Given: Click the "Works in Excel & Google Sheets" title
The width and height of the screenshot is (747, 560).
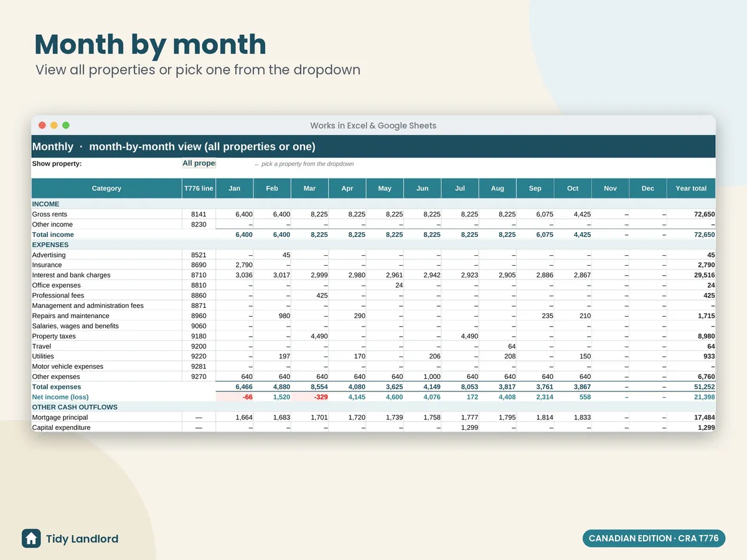Looking at the screenshot, I should click(x=374, y=126).
